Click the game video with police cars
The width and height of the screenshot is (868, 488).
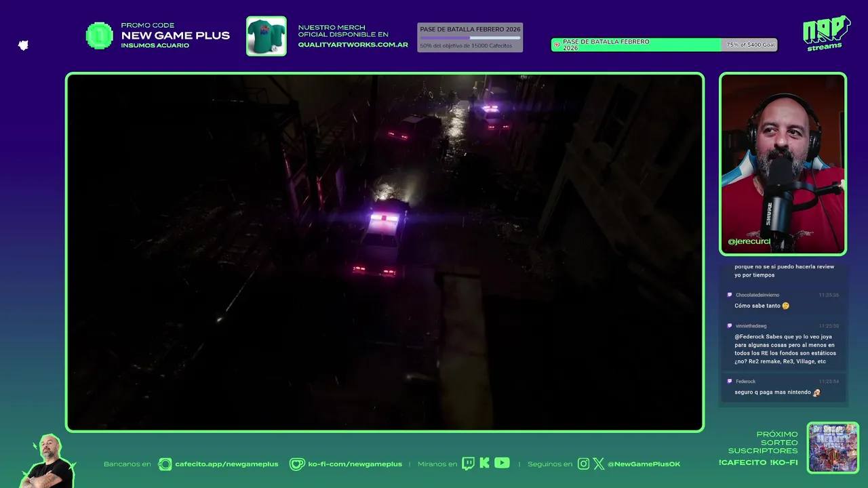[384, 252]
